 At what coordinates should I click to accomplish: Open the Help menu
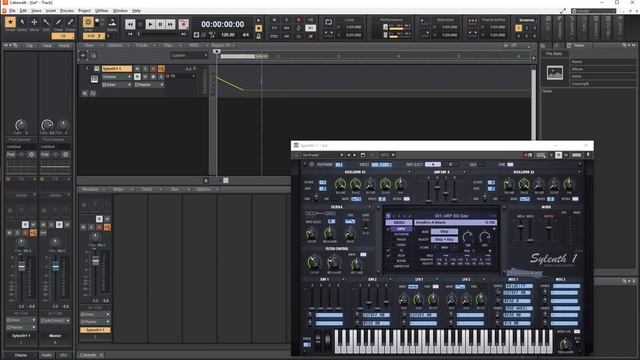[x=136, y=11]
